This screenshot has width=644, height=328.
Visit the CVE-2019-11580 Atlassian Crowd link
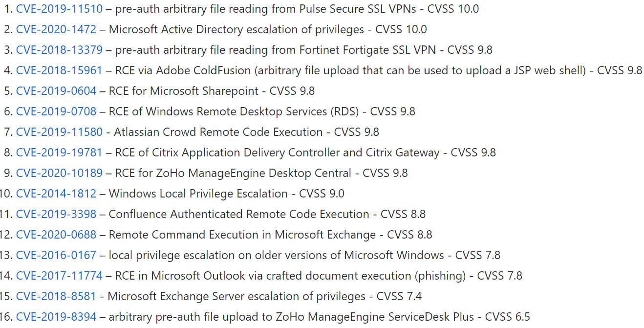click(59, 132)
